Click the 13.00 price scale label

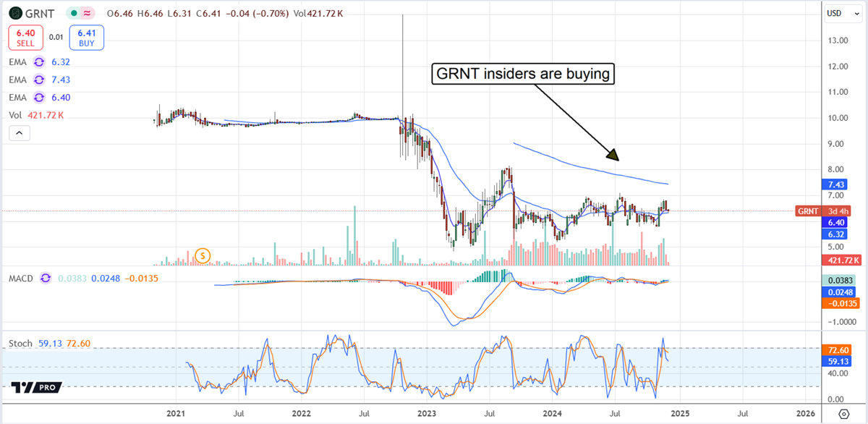coord(839,41)
